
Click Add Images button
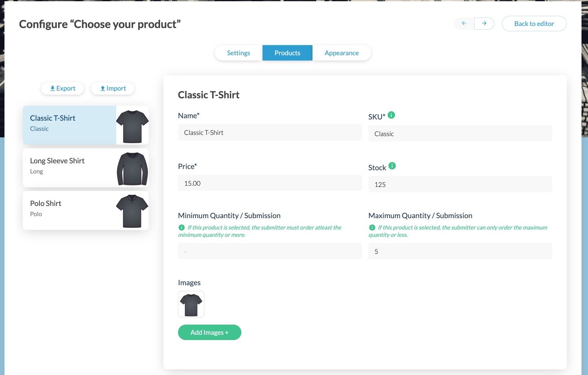209,332
